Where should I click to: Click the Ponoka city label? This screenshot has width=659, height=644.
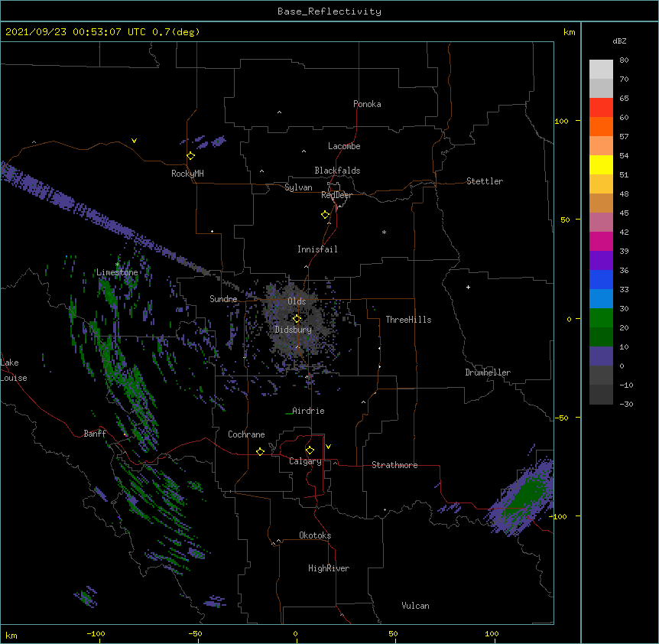coord(367,104)
